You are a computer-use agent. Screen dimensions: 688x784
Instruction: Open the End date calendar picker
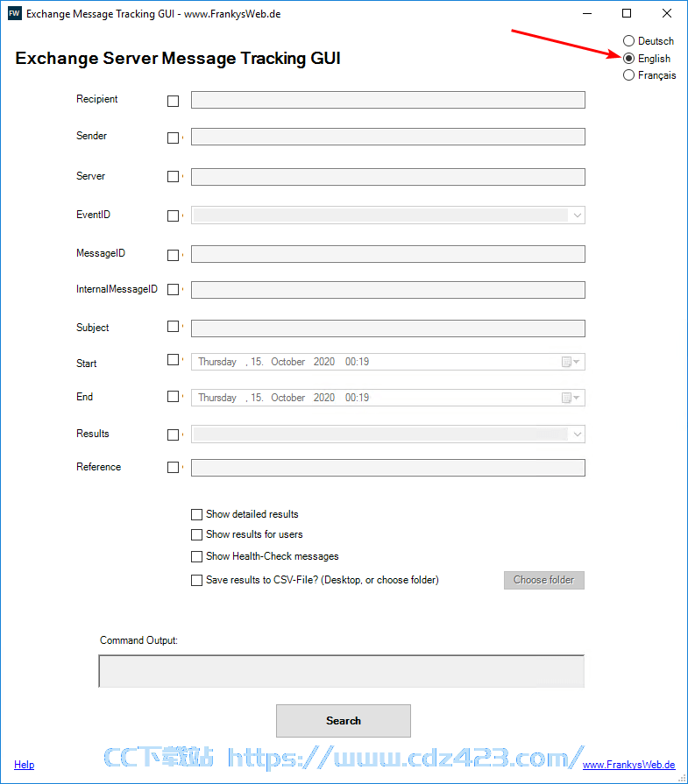(571, 398)
